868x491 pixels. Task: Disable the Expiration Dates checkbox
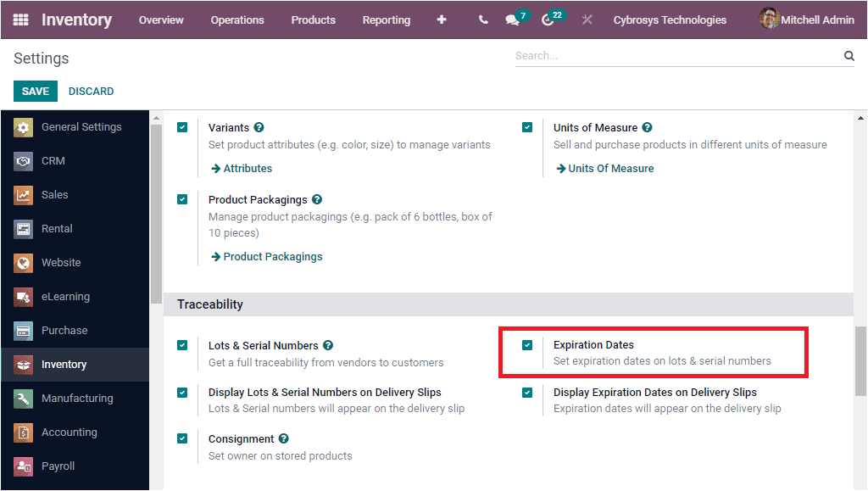[527, 345]
